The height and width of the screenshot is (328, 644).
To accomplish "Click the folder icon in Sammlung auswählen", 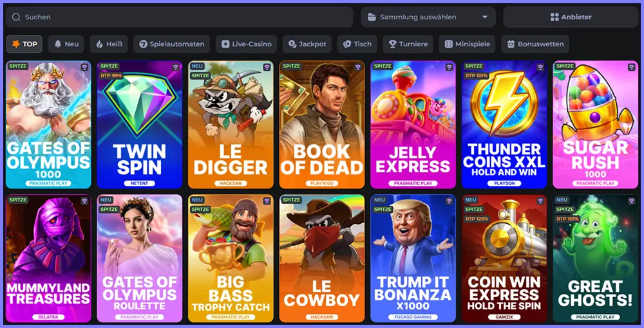I will tap(372, 17).
